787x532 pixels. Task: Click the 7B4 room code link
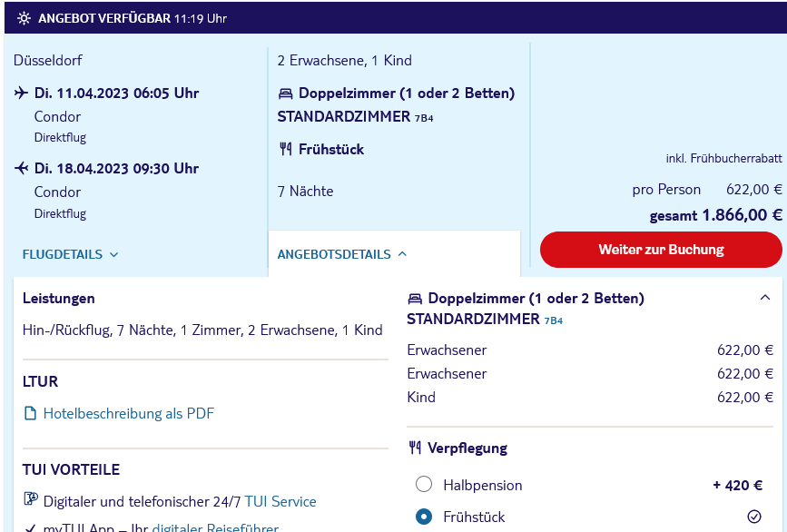pos(554,320)
